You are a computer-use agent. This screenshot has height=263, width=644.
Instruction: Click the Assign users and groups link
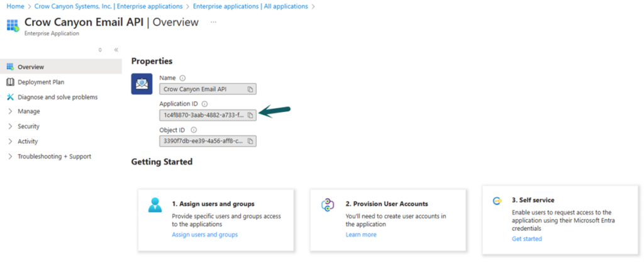pyautogui.click(x=204, y=235)
